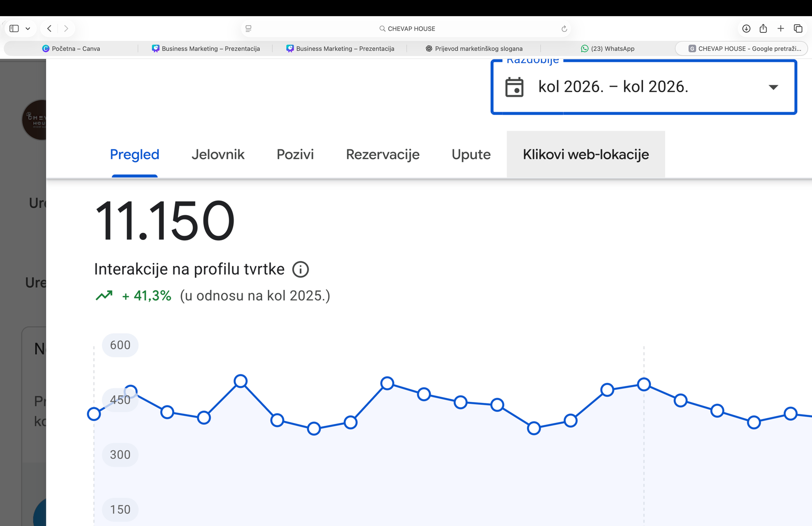Open the Share icon in Safari toolbar
Image resolution: width=812 pixels, height=526 pixels.
(x=763, y=29)
